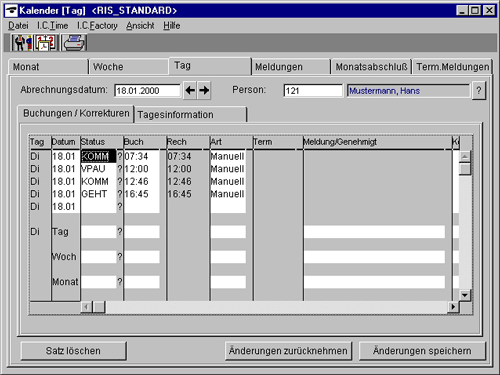Click Buch time cell 16:45

click(x=142, y=194)
